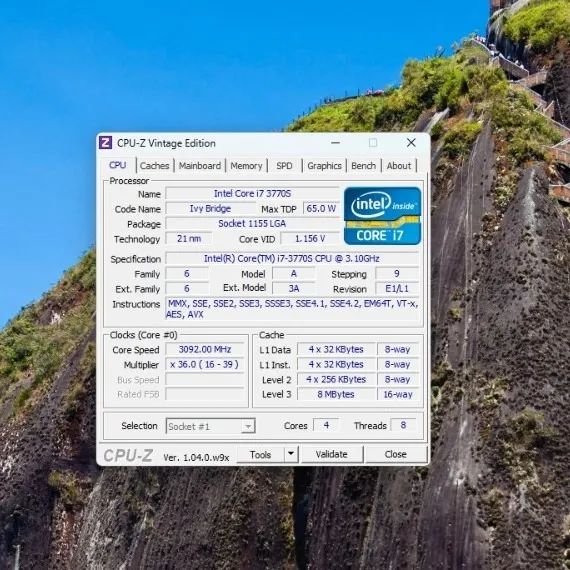This screenshot has height=570, width=570.
Task: Open the Socket #1 selection dropdown
Action: pyautogui.click(x=211, y=426)
